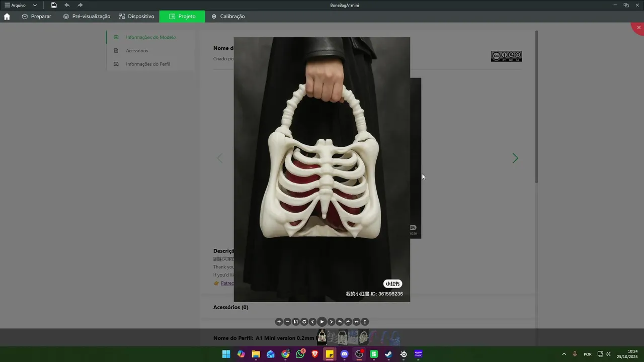Open the Calibração tab
Viewport: 644px width, 362px height.
point(228,16)
